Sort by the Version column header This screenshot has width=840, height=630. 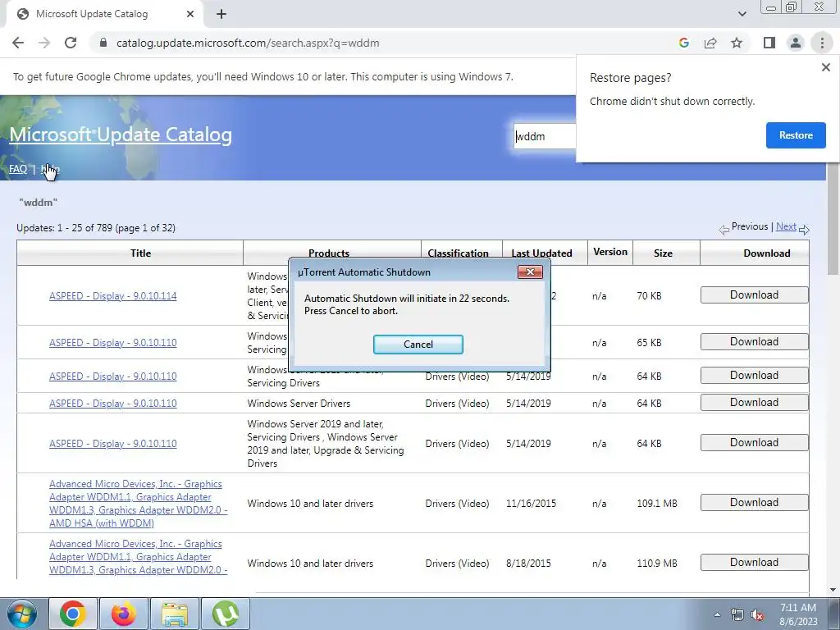pos(610,252)
